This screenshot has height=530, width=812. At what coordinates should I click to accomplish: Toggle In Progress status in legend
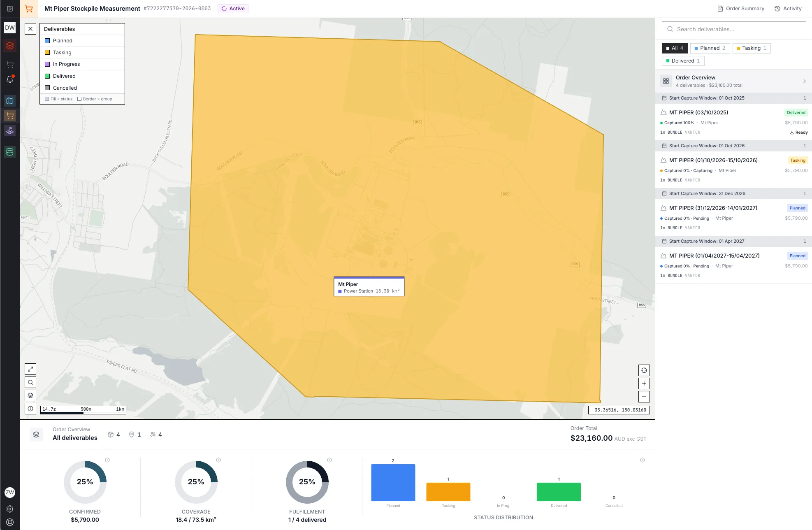pos(82,64)
